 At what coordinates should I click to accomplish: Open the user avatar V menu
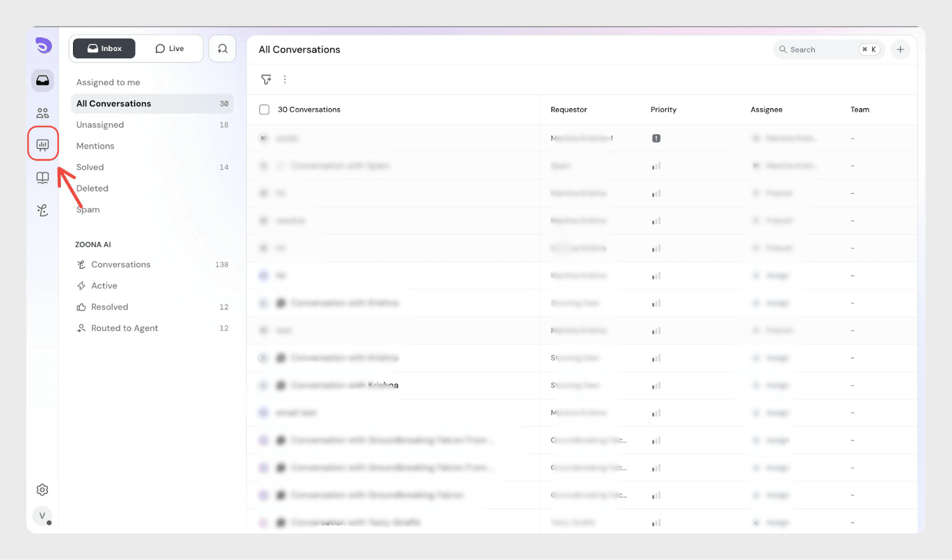(42, 516)
